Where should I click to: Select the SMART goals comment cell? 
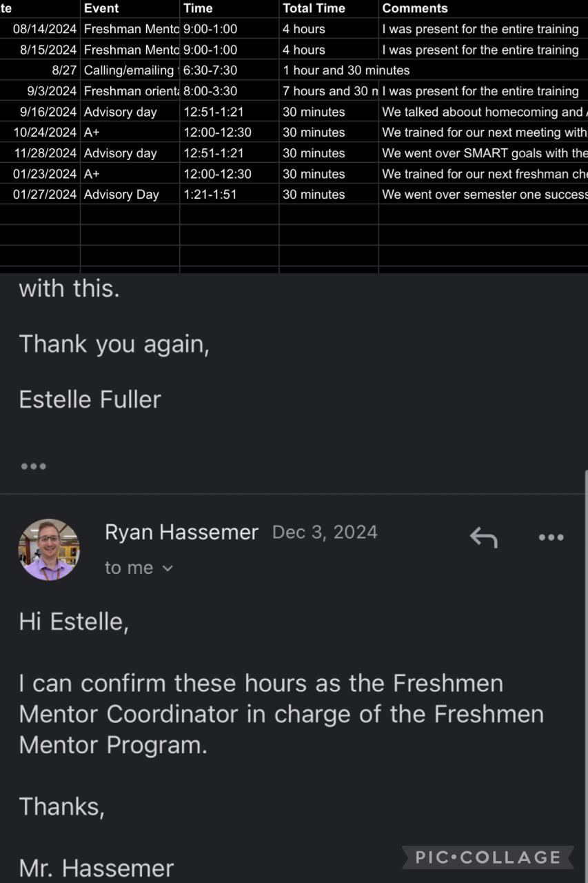pos(484,153)
